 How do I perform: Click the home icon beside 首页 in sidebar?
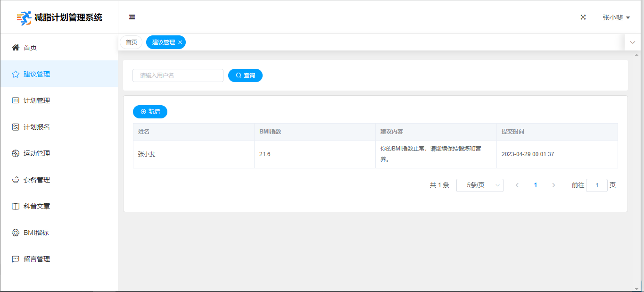(x=16, y=48)
